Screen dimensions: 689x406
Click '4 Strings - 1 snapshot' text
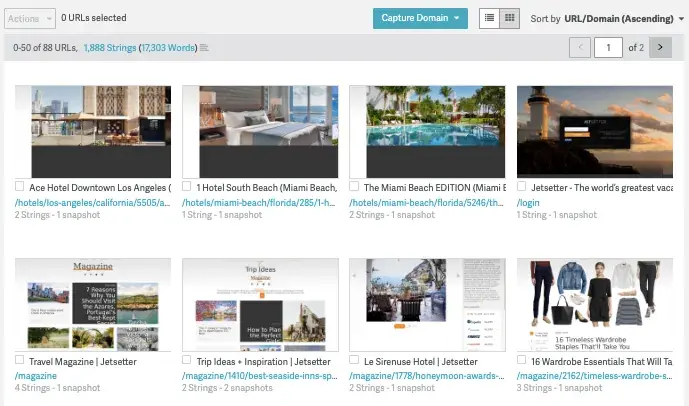coord(58,388)
